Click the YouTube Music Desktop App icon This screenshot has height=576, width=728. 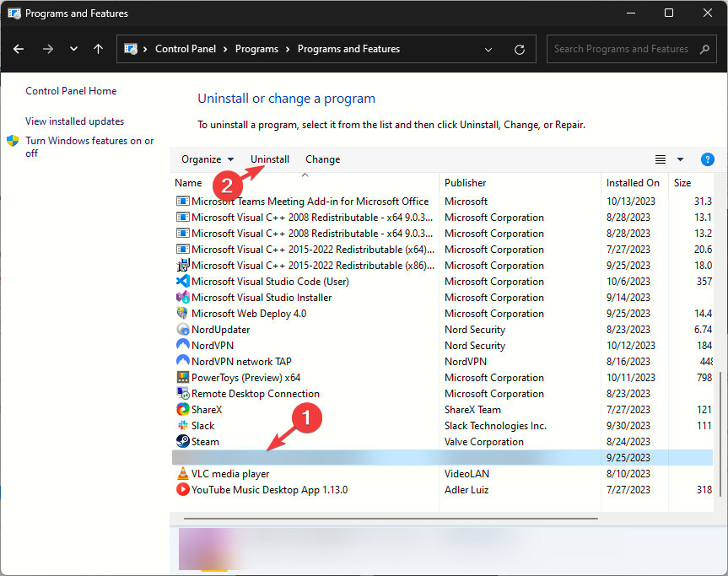pos(183,489)
